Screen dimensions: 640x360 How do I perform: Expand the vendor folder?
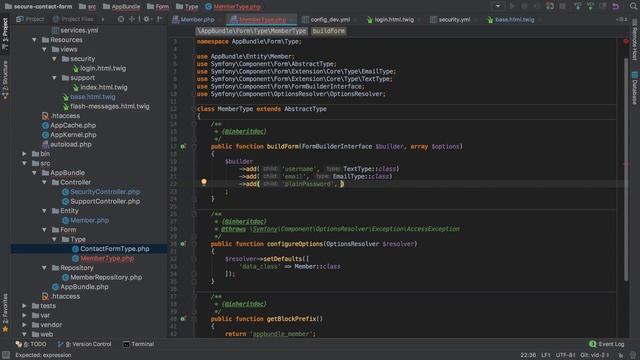[x=24, y=325]
